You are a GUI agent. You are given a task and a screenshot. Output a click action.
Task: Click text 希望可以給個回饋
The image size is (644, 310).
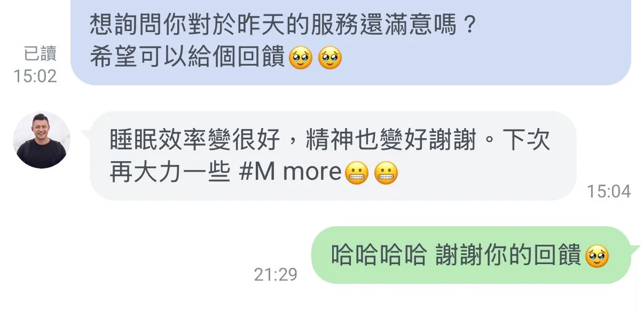pyautogui.click(x=187, y=58)
